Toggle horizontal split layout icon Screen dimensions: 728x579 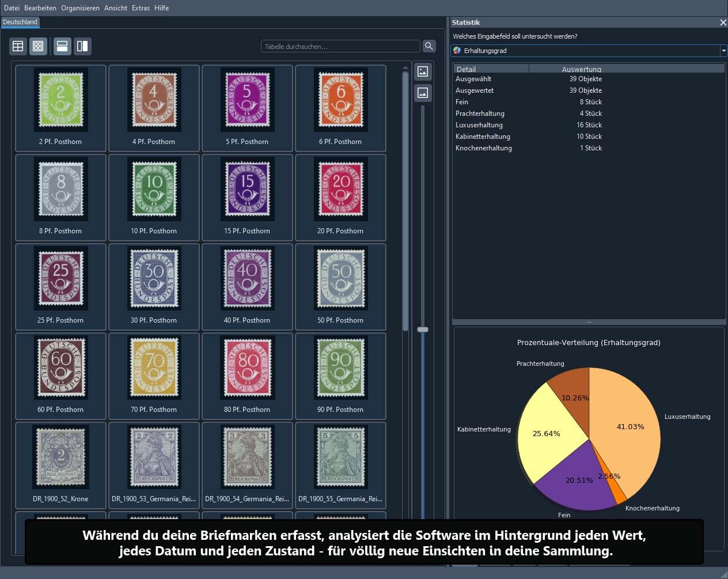pos(62,46)
